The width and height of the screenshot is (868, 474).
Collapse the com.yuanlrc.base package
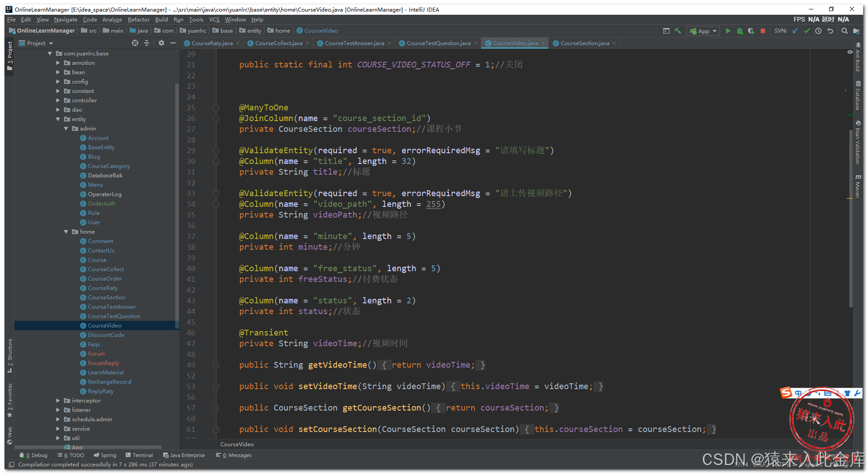pos(50,54)
